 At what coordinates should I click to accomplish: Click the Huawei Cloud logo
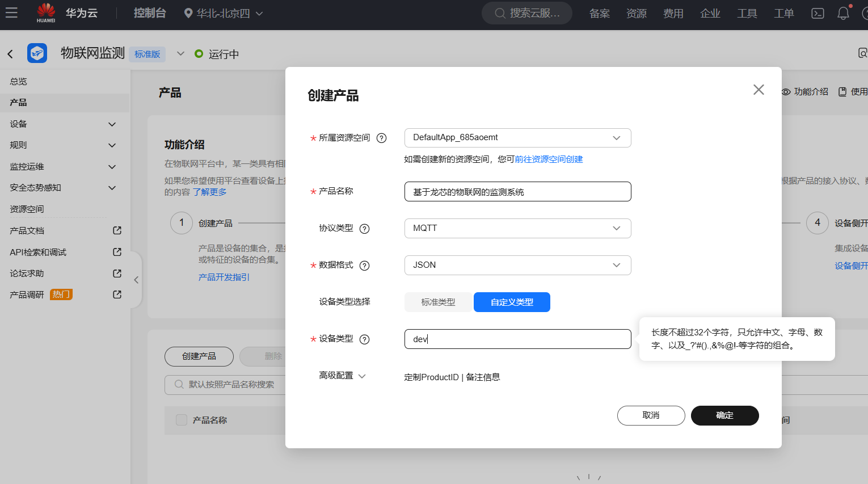tap(45, 12)
